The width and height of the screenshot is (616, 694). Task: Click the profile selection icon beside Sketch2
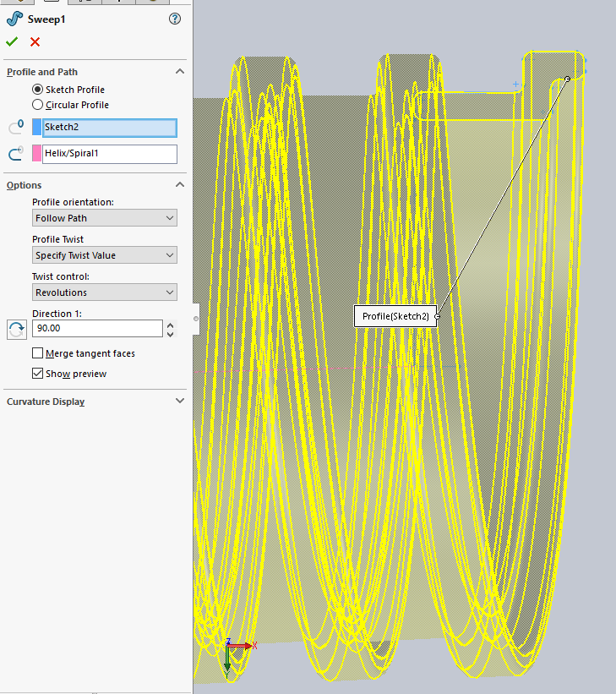pos(16,128)
